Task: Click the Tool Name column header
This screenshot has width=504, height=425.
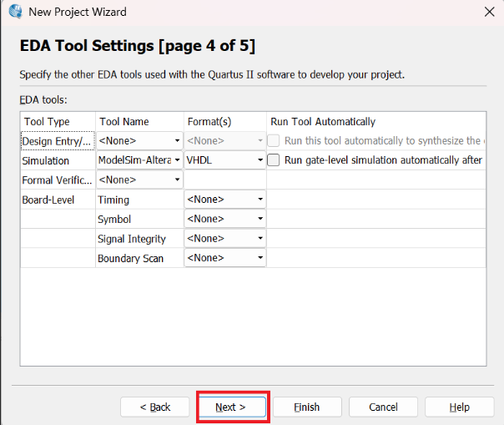Action: click(139, 122)
